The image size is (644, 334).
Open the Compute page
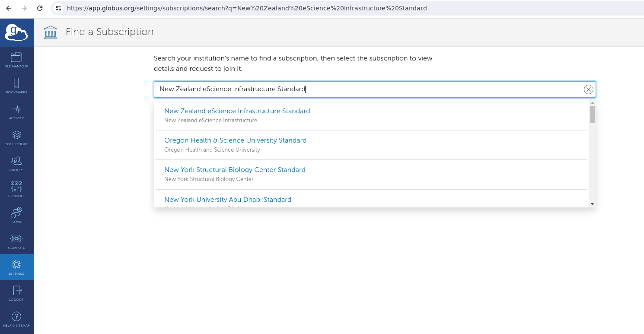coord(16,241)
